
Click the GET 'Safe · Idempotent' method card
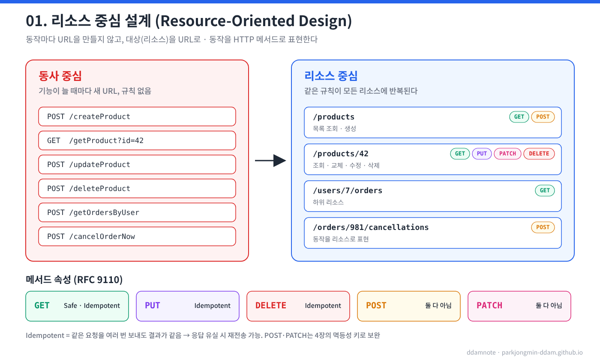(77, 306)
